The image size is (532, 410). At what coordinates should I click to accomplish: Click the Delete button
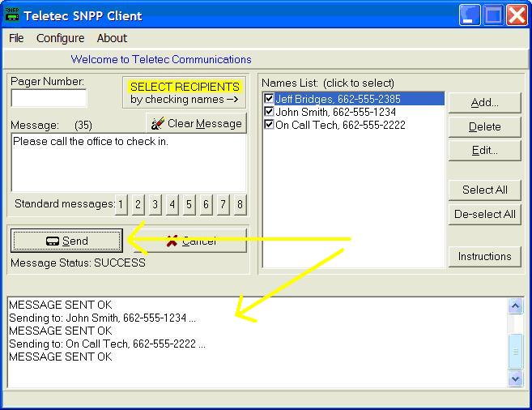point(484,126)
